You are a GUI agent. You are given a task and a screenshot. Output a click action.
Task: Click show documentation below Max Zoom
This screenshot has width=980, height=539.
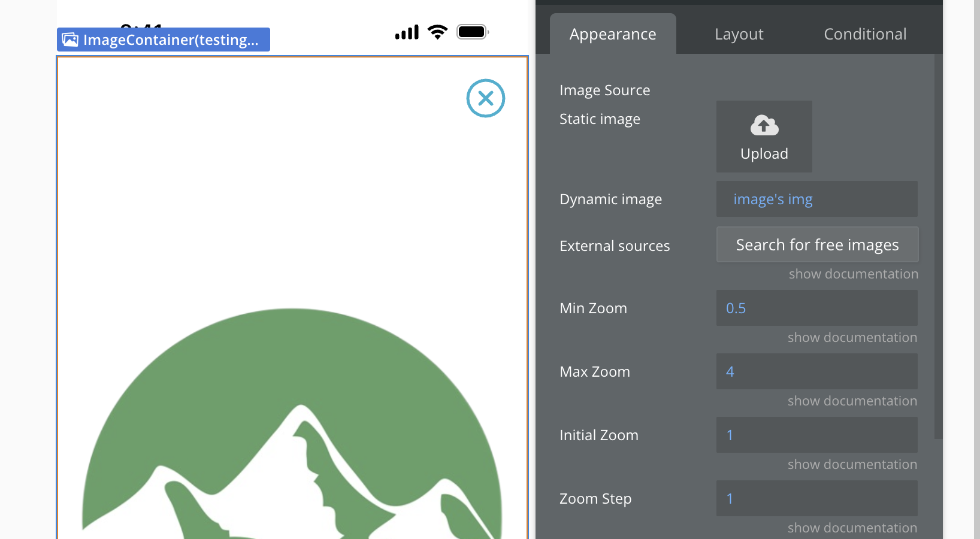[x=852, y=401]
